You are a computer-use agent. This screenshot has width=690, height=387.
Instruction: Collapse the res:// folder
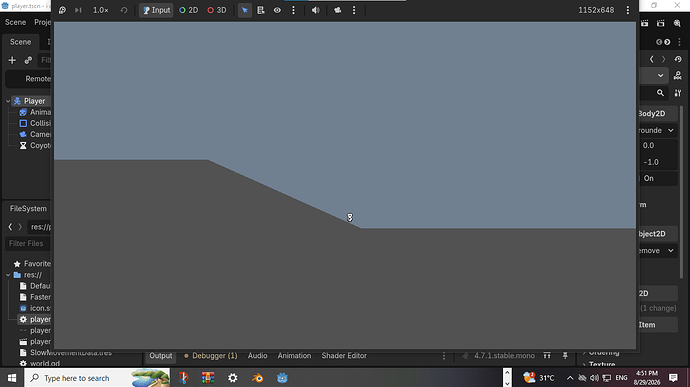8,275
